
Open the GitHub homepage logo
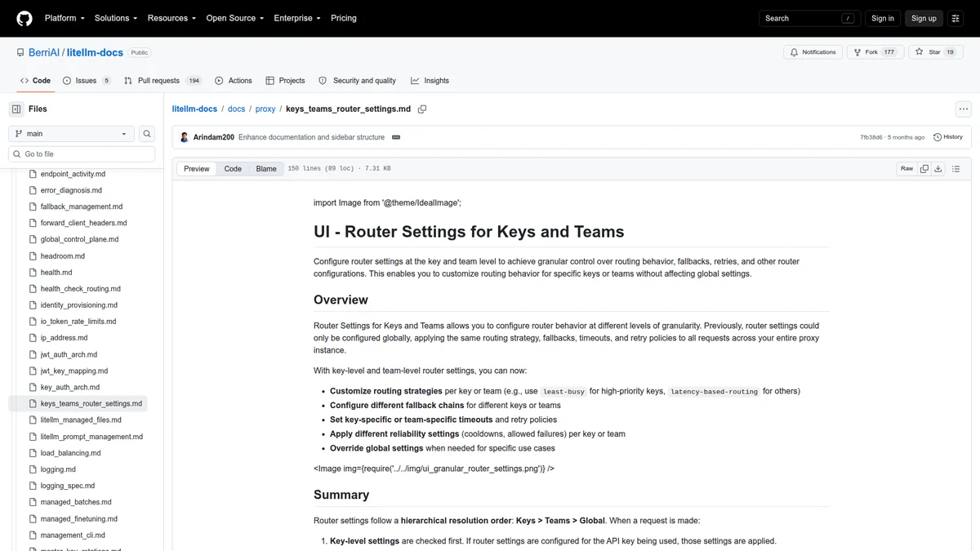click(x=24, y=18)
